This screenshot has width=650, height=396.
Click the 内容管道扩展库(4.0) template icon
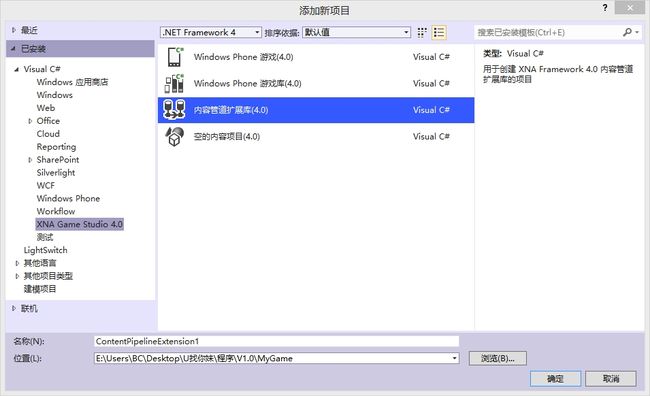pyautogui.click(x=175, y=110)
